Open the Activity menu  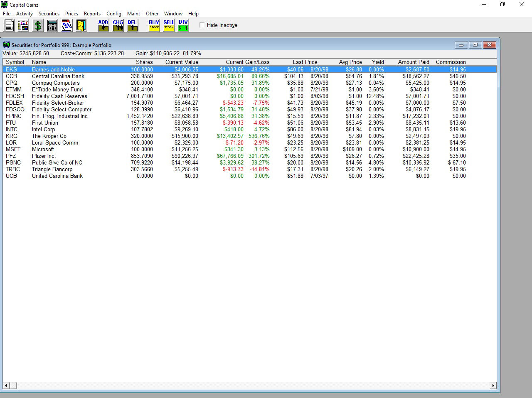tap(24, 14)
